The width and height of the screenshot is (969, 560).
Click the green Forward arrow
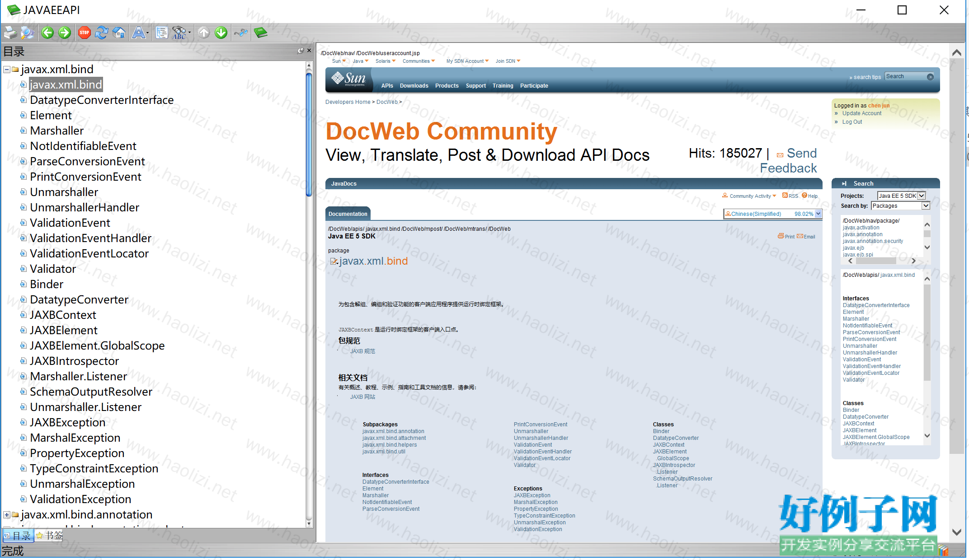pos(65,33)
